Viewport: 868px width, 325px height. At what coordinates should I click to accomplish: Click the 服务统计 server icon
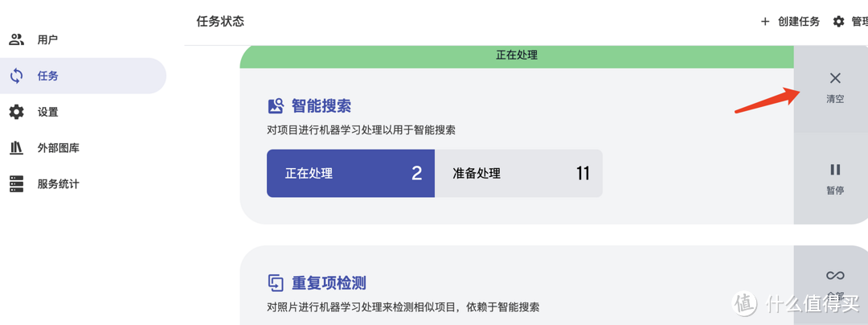(x=17, y=183)
